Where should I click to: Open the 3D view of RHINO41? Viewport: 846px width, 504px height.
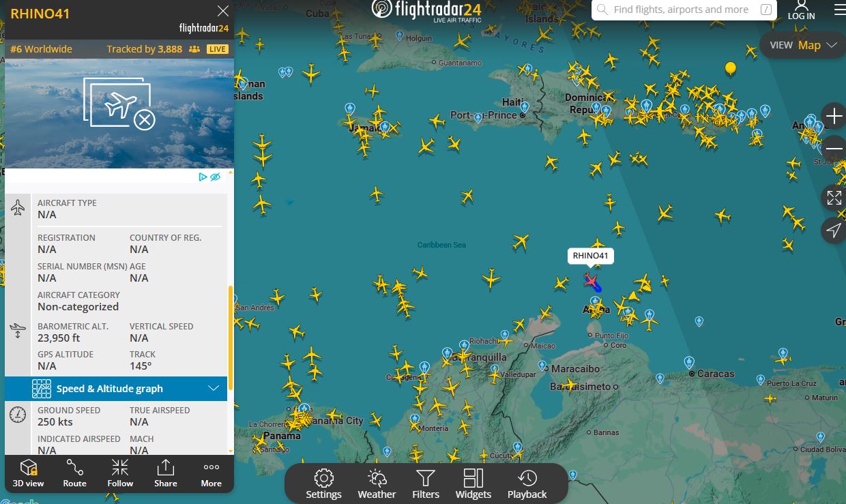point(28,473)
